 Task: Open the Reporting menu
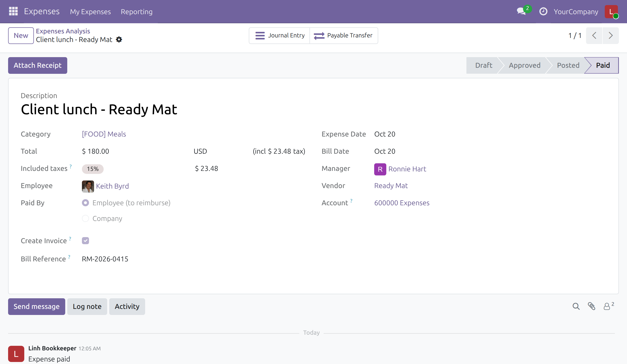click(x=137, y=12)
